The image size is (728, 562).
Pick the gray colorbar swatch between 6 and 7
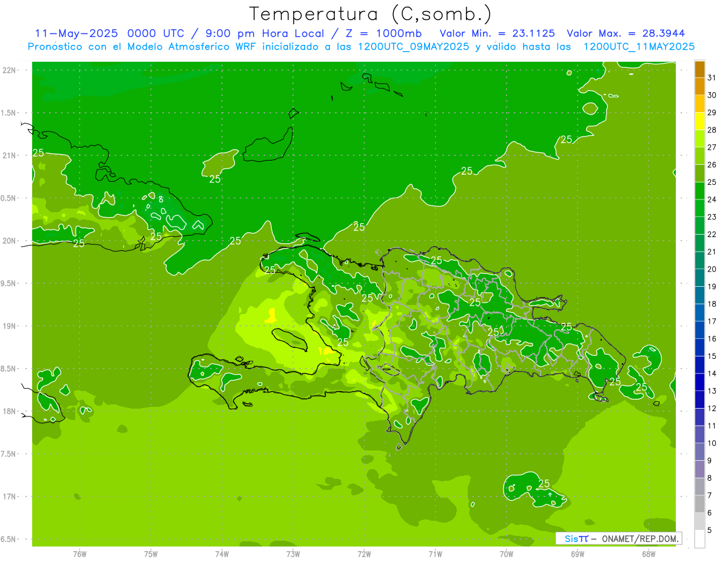point(699,504)
